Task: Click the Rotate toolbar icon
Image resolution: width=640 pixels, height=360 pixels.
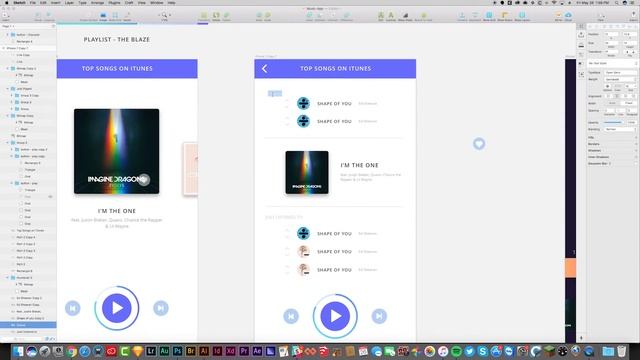Action: pos(216,16)
